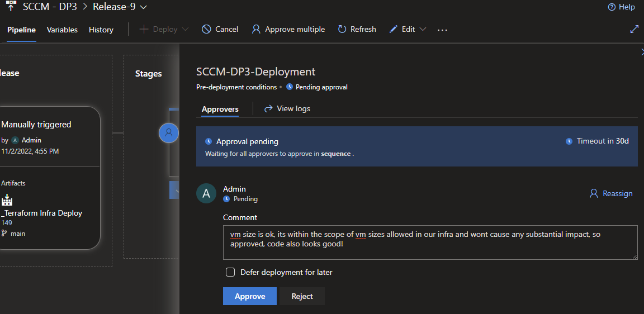
Task: Refresh the release view
Action: [x=357, y=30]
